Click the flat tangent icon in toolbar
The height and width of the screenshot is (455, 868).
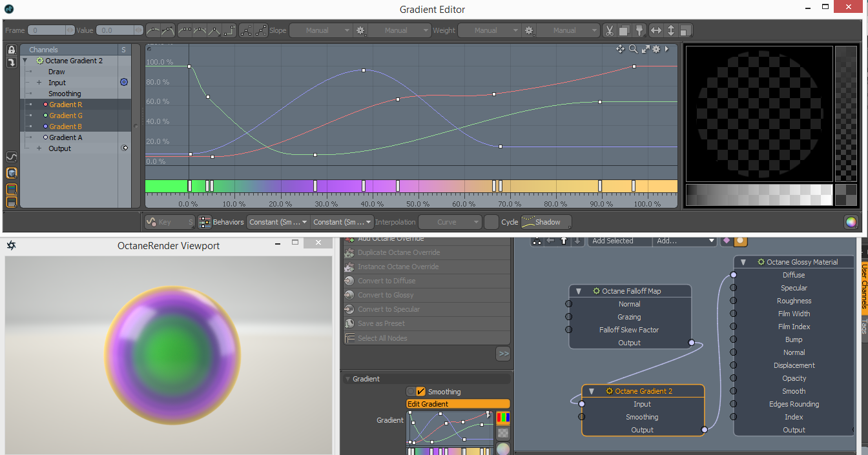tap(185, 30)
